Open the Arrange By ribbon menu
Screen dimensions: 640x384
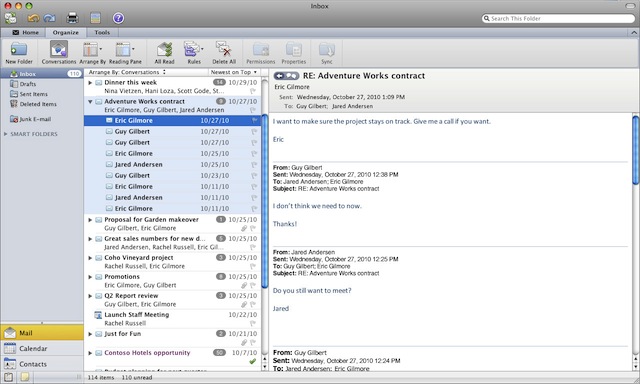click(x=92, y=53)
